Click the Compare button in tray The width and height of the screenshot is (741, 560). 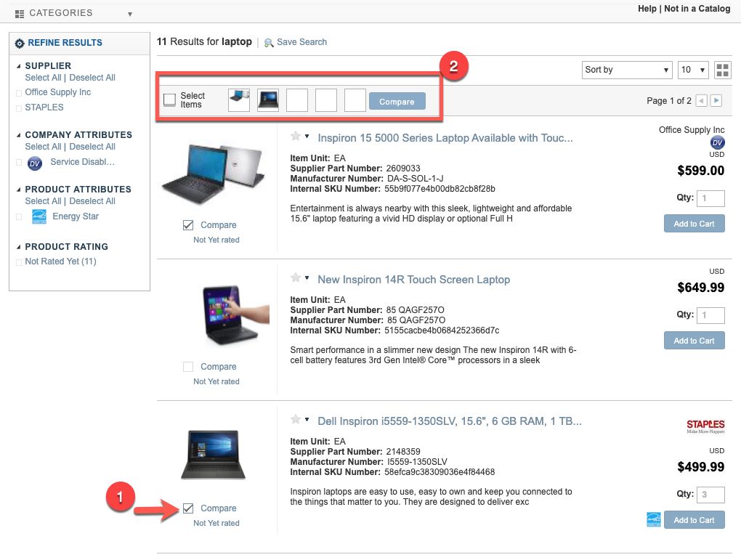click(397, 101)
